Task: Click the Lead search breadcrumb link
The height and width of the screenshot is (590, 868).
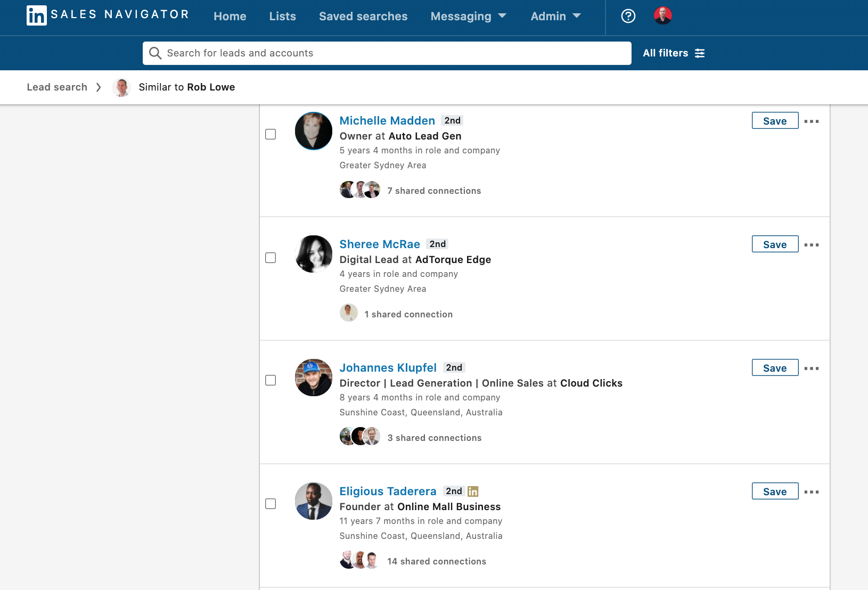Action: tap(57, 87)
